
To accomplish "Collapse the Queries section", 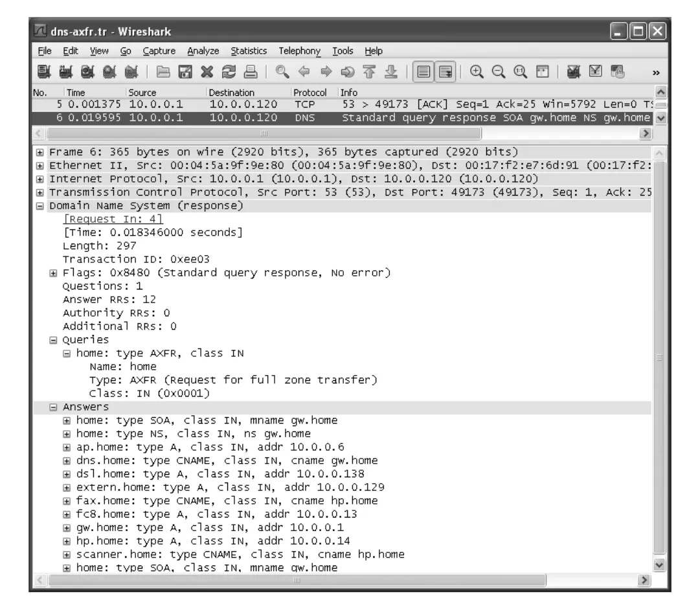I will (54, 340).
